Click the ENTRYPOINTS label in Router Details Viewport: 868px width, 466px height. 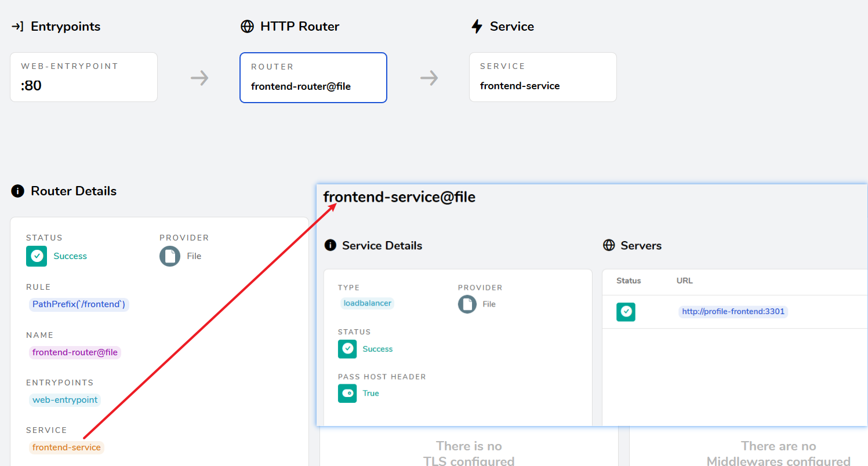tap(60, 383)
